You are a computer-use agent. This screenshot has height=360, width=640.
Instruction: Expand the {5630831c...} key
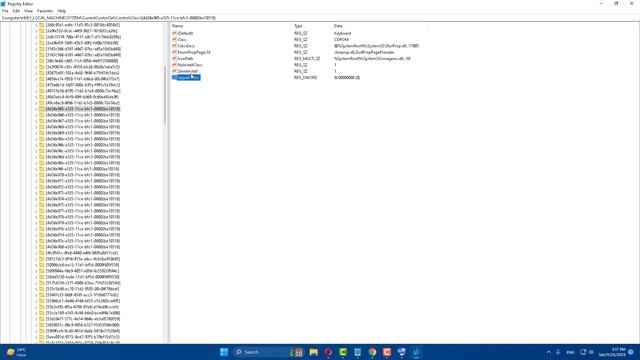(36, 325)
